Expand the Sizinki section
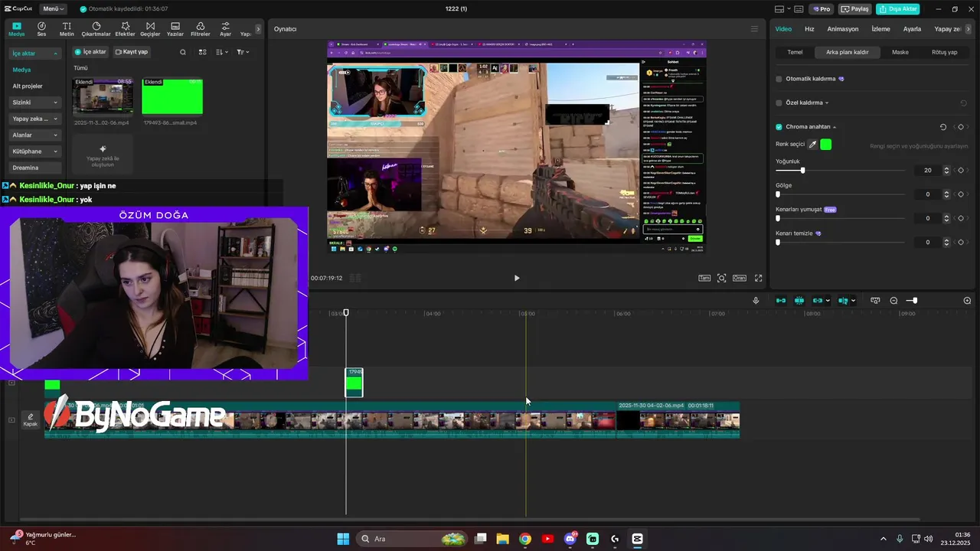This screenshot has height=551, width=980. (56, 103)
